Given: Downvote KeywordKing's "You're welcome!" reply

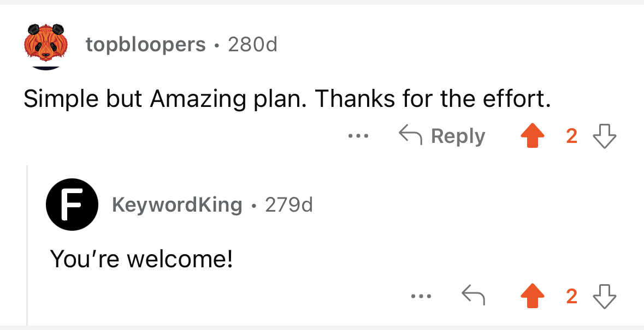Looking at the screenshot, I should click(605, 296).
